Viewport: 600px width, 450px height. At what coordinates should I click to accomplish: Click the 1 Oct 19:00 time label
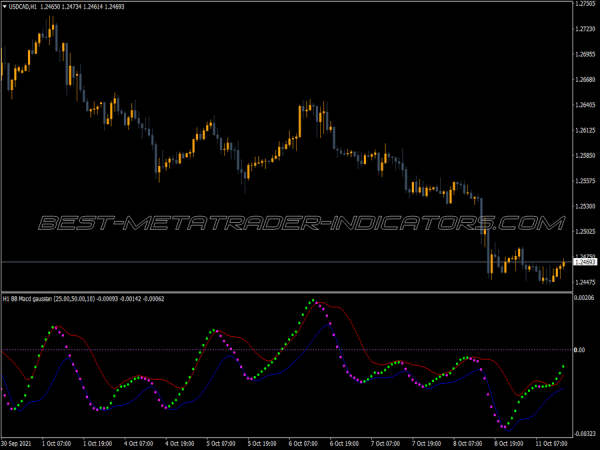click(98, 444)
